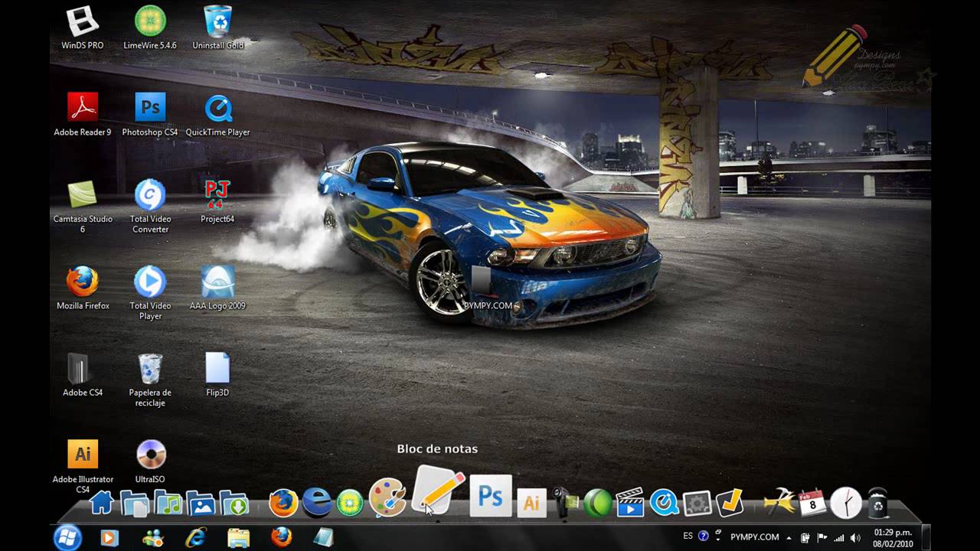980x551 pixels.
Task: Launch LimeWire from the dock
Action: tap(350, 503)
